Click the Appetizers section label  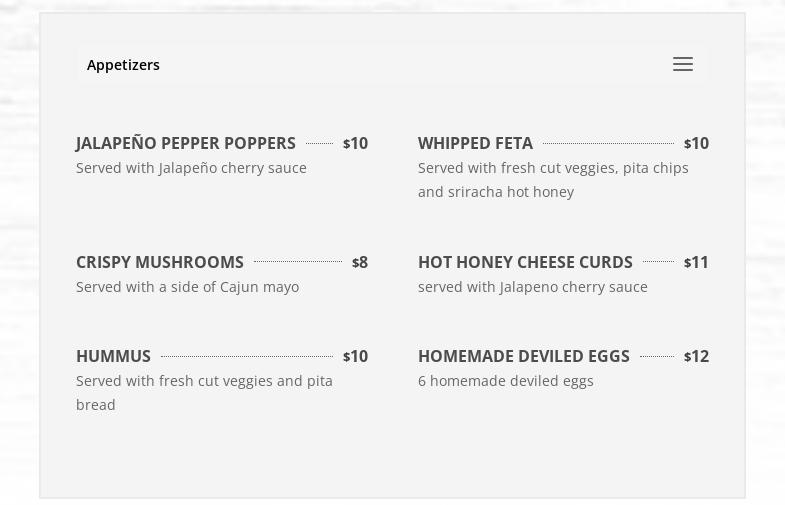click(123, 65)
